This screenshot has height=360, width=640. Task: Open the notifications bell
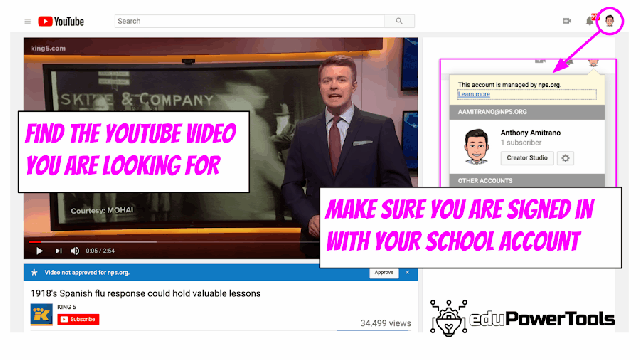coord(589,21)
